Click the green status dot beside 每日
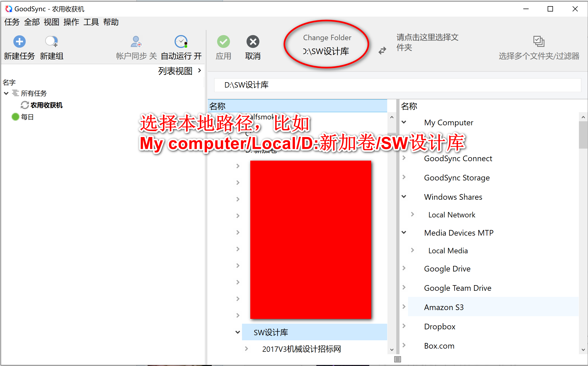The image size is (588, 366). (16, 117)
